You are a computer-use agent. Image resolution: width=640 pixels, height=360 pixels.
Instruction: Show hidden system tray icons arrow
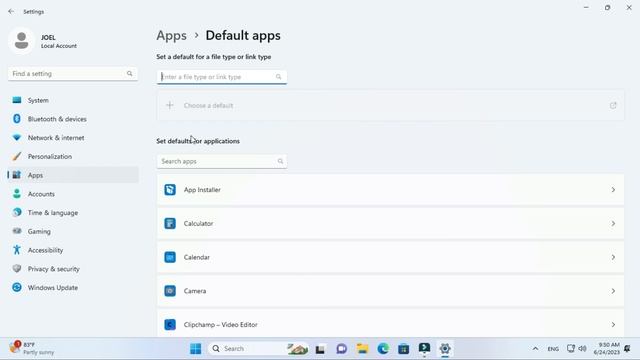tap(535, 349)
